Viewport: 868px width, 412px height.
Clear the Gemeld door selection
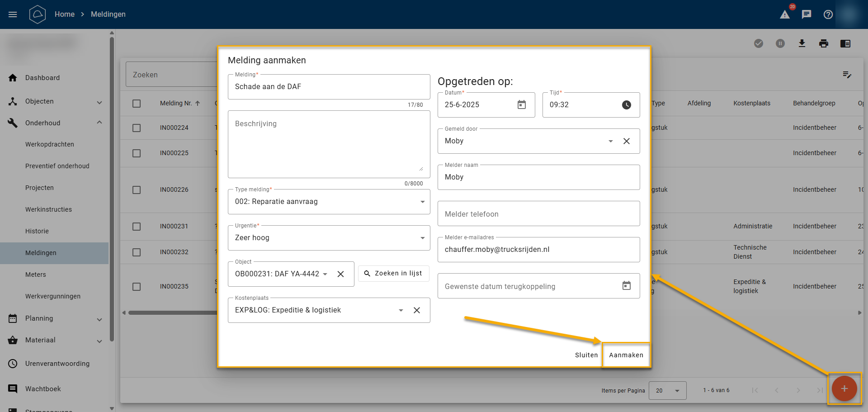[x=626, y=141]
